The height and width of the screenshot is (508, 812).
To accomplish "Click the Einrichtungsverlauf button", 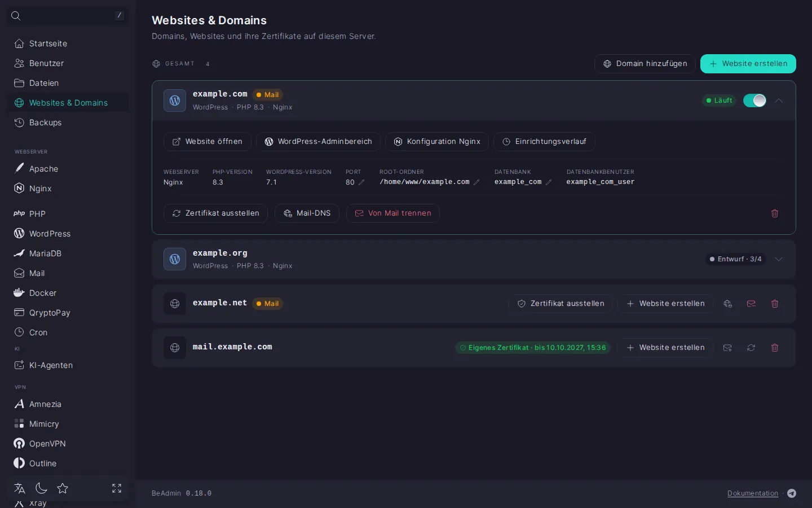I will [544, 142].
